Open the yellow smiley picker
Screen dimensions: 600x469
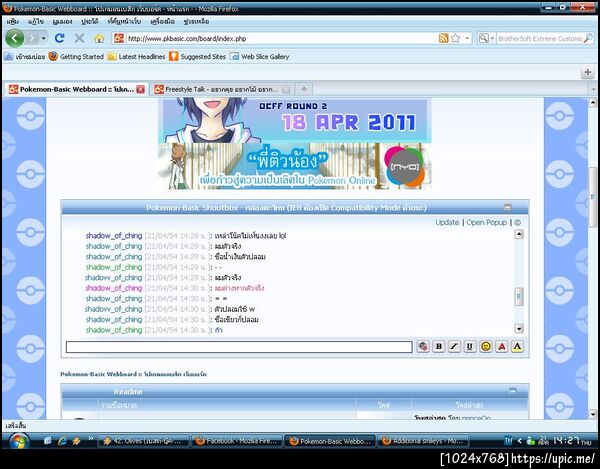pyautogui.click(x=486, y=347)
